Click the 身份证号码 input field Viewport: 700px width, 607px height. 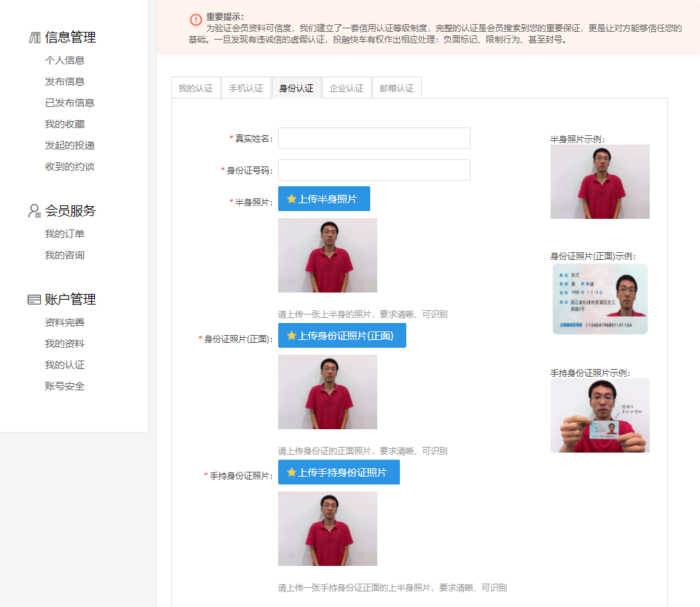pyautogui.click(x=374, y=170)
